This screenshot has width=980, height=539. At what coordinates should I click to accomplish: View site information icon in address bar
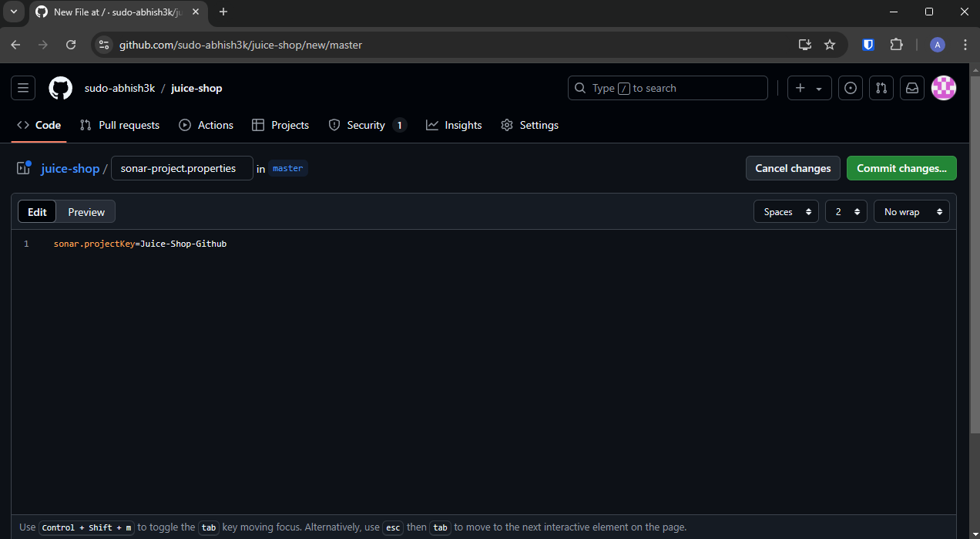click(104, 45)
